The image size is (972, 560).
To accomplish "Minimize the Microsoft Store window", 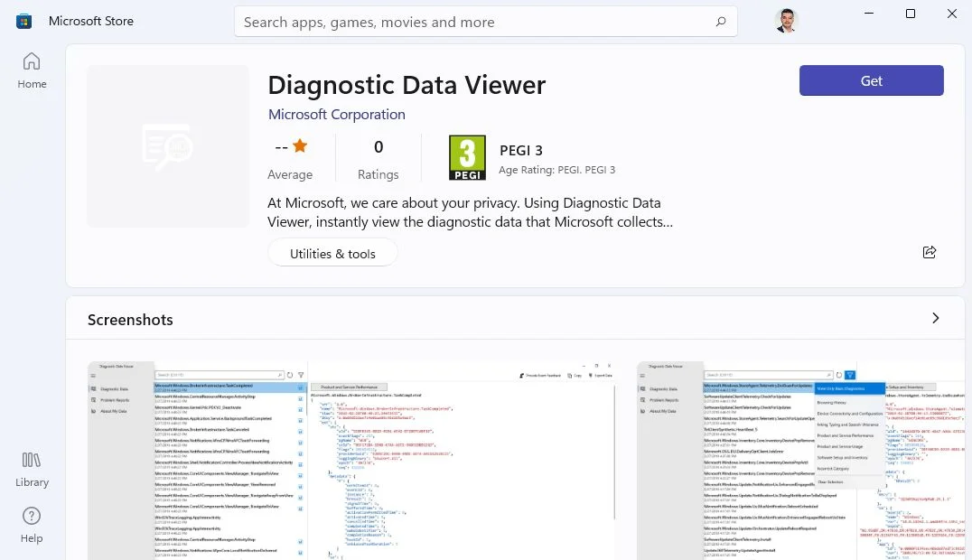I will 869,13.
